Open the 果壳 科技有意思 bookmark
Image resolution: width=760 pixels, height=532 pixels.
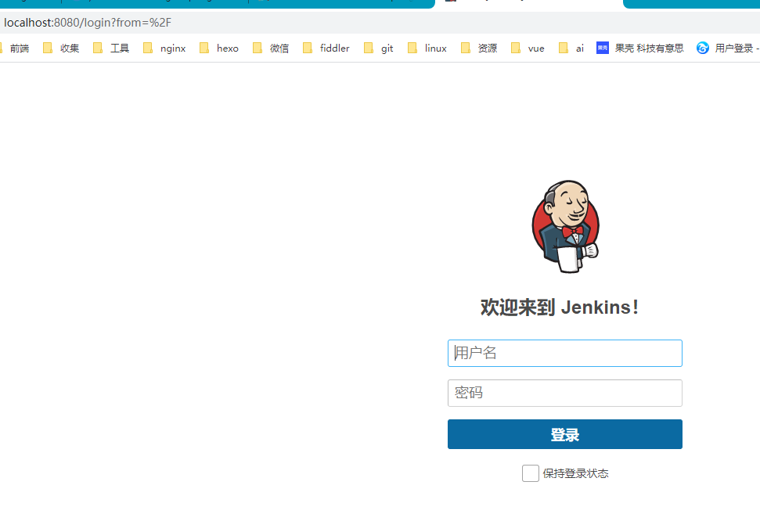pos(639,48)
